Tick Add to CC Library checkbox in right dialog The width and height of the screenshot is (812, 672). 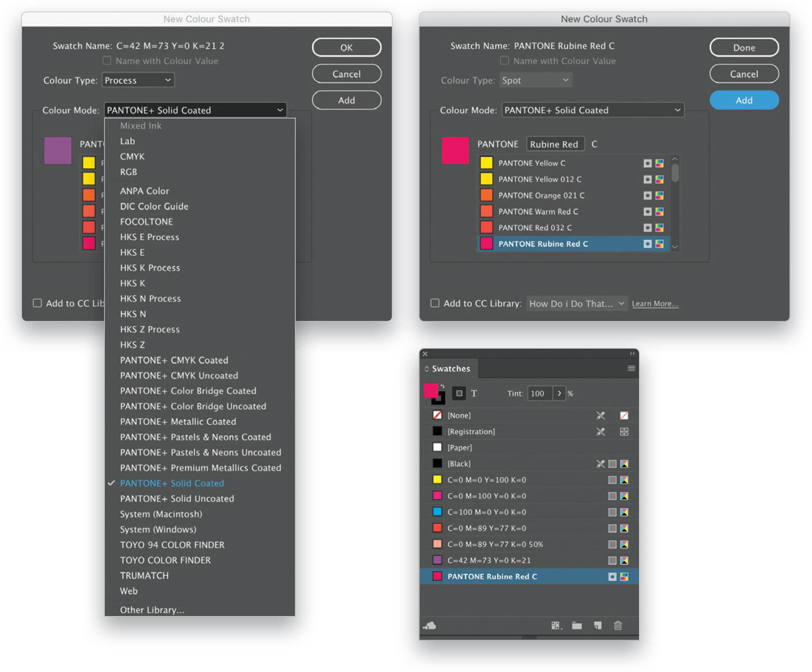(435, 303)
